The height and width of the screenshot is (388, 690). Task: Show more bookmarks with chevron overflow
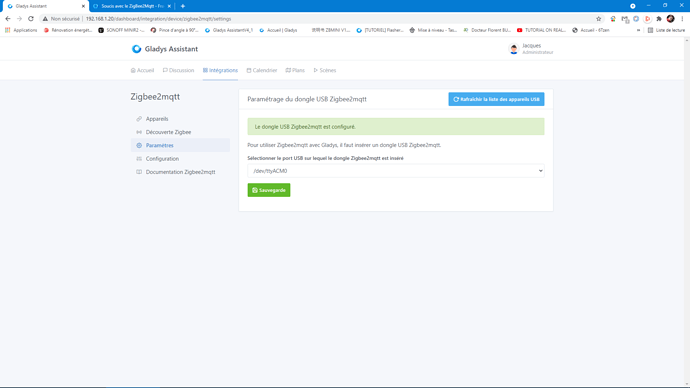638,30
